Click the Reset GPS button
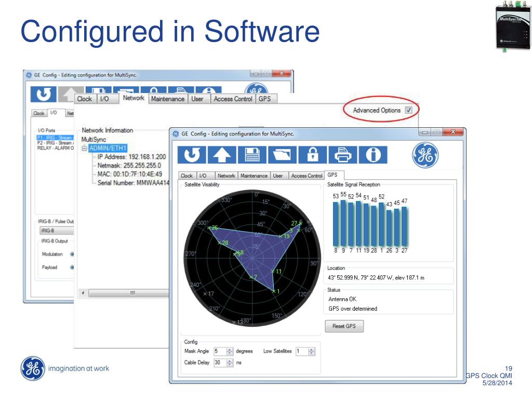Image resolution: width=532 pixels, height=399 pixels. pos(344,326)
